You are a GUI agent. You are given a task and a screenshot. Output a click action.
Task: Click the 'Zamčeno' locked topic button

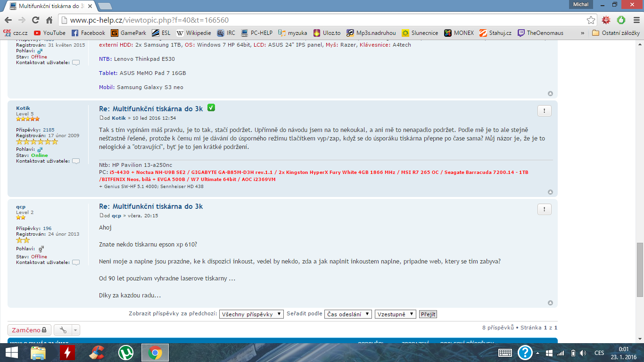29,330
